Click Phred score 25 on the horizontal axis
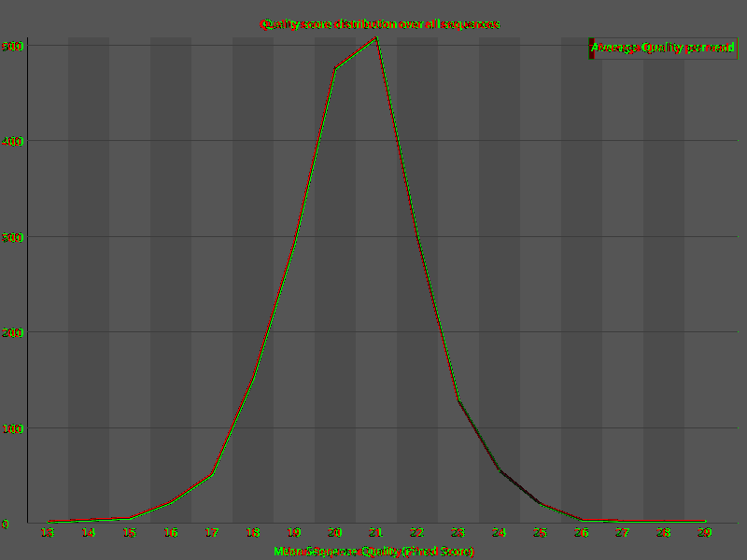747x560 pixels. pos(541,532)
